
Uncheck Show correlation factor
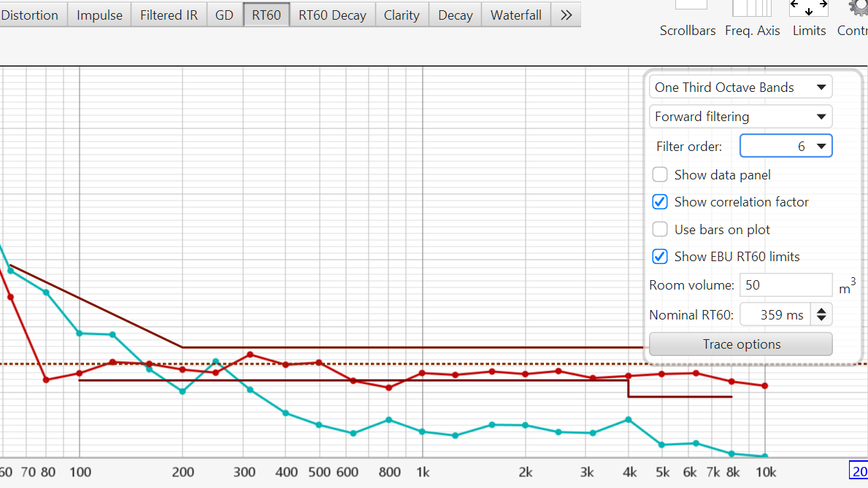[660, 202]
